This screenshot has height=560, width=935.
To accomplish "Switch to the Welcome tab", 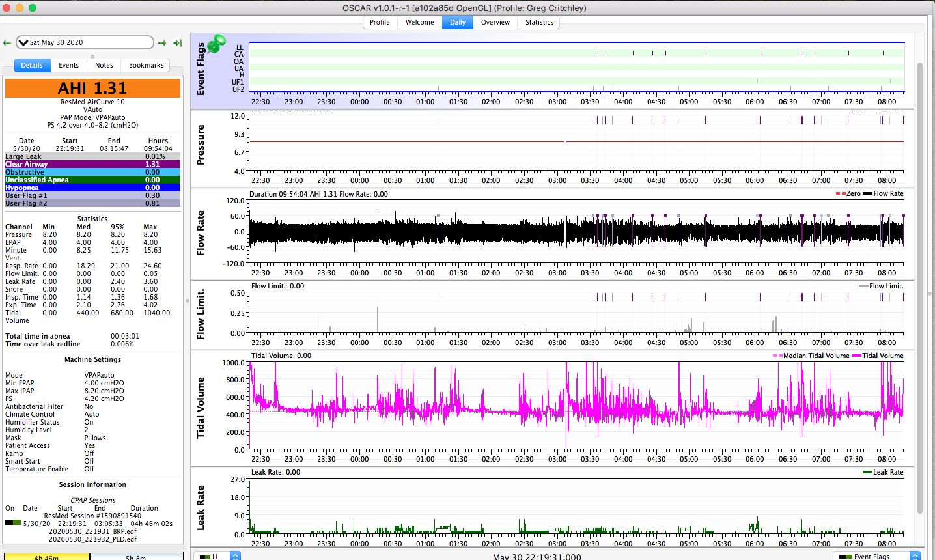I will (x=419, y=22).
